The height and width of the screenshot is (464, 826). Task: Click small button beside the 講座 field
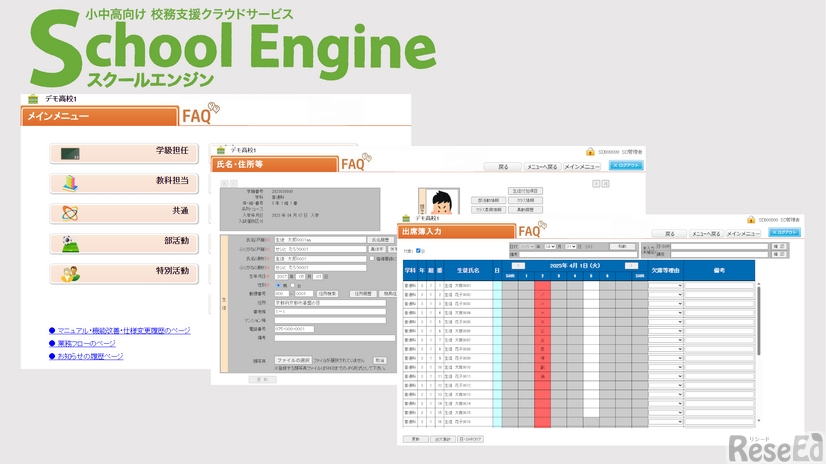pos(778,254)
